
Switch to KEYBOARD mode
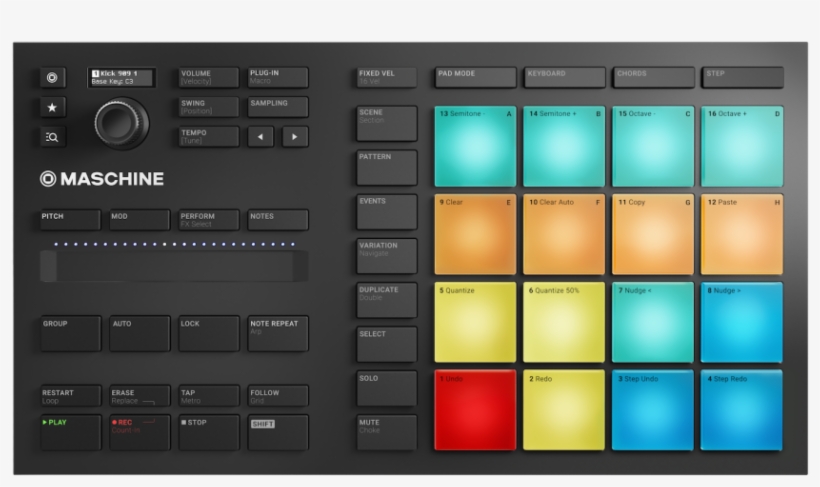[564, 77]
